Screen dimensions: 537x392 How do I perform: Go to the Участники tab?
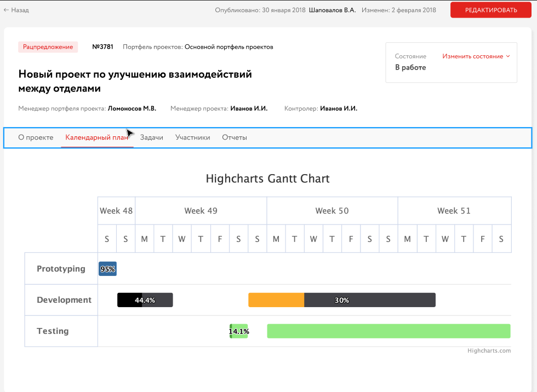[192, 137]
